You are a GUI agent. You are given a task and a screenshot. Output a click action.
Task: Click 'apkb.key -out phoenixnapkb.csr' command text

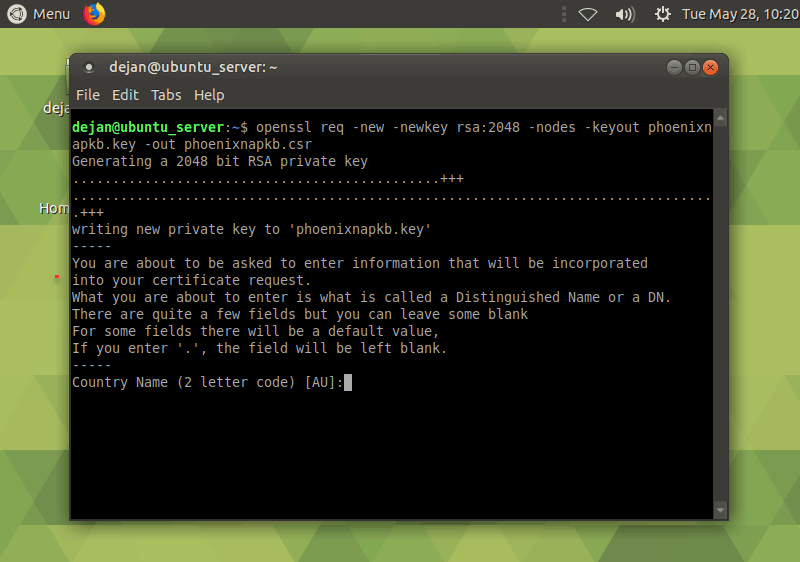pos(192,144)
